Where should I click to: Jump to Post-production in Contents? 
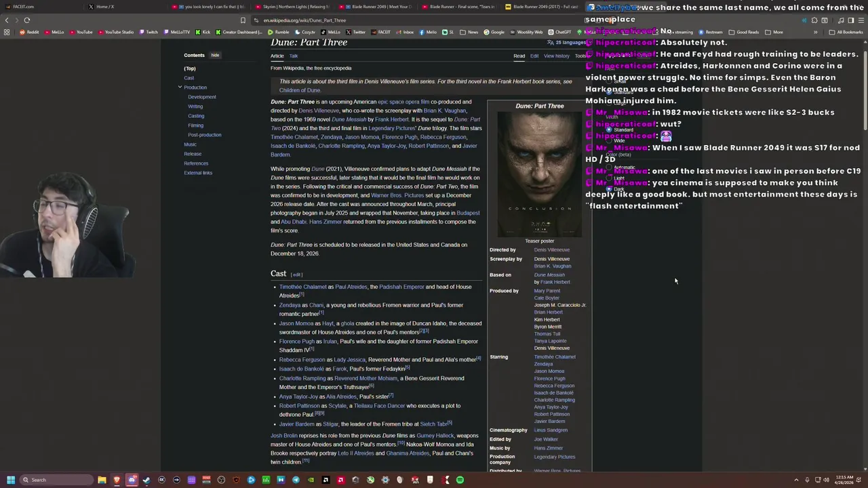(205, 135)
